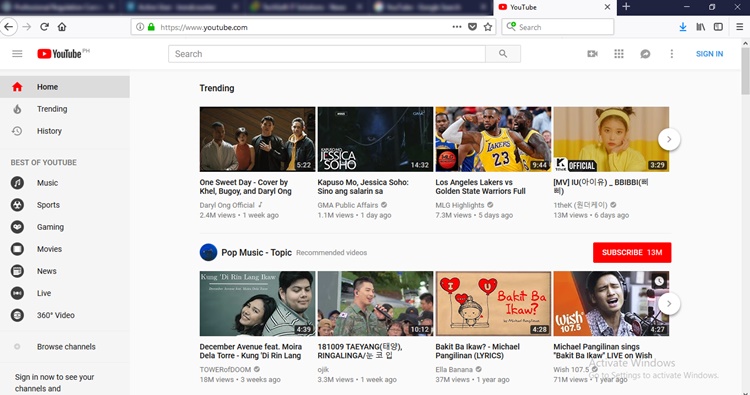Click the SIGN IN link
750x395 pixels.
point(709,54)
